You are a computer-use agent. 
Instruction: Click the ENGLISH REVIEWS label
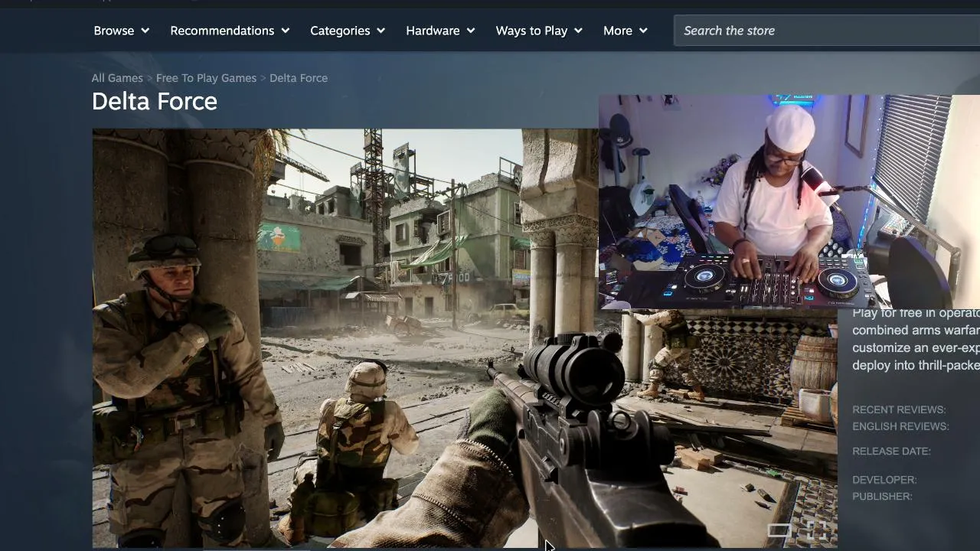tap(900, 426)
